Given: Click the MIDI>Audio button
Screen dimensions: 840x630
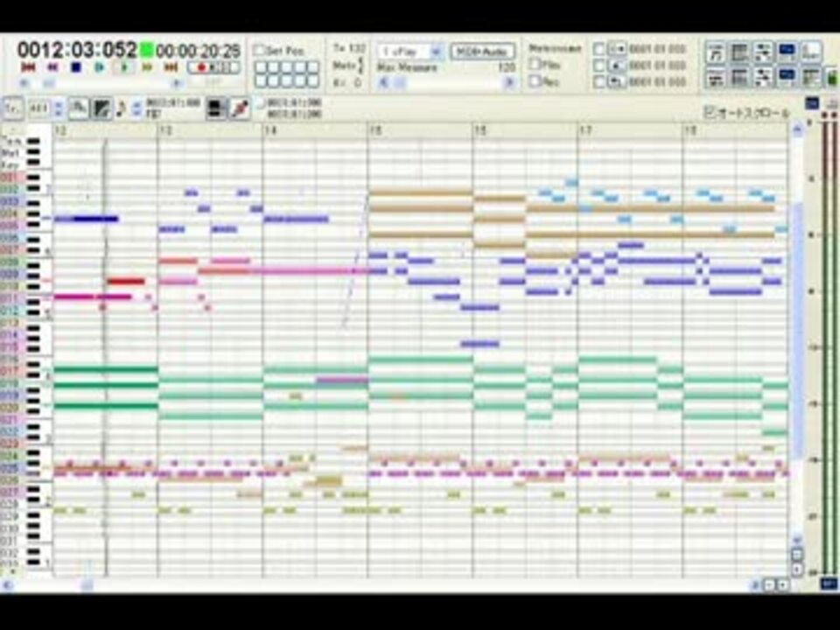Looking at the screenshot, I should (483, 52).
